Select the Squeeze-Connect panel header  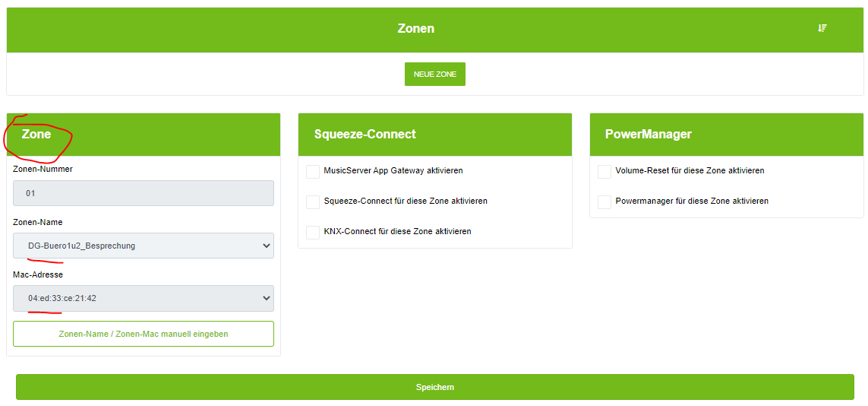click(x=434, y=135)
